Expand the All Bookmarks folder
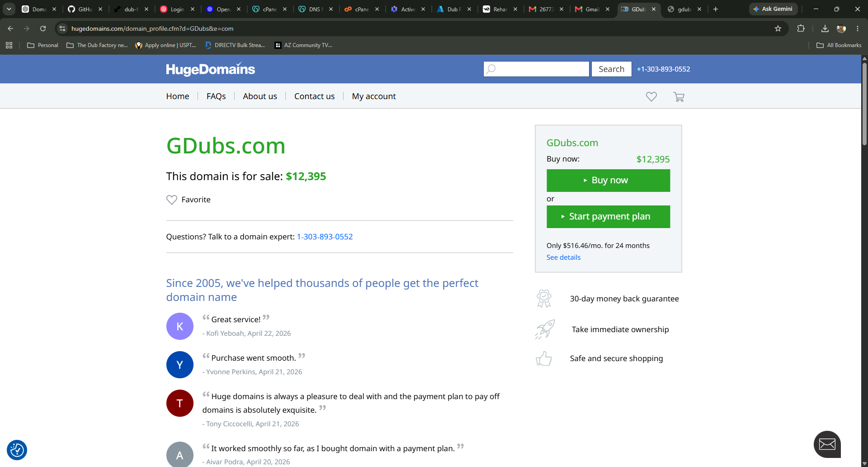Viewport: 868px width, 467px height. (x=839, y=45)
